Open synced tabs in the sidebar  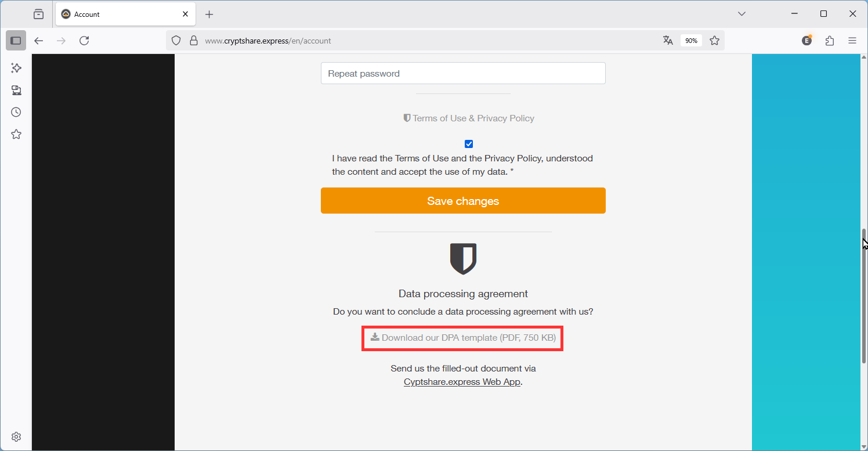click(16, 90)
